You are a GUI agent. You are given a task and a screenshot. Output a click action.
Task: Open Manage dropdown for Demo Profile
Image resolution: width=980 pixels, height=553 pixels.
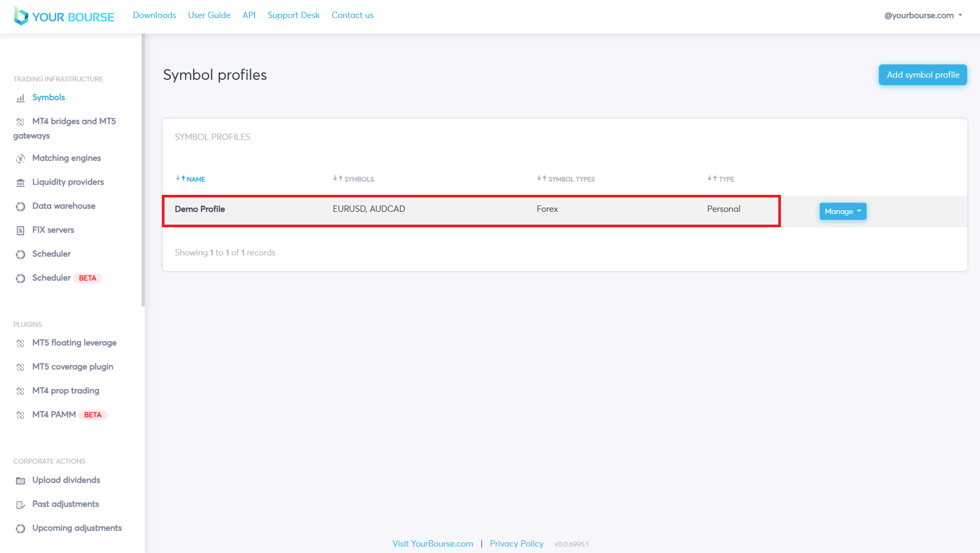point(843,211)
